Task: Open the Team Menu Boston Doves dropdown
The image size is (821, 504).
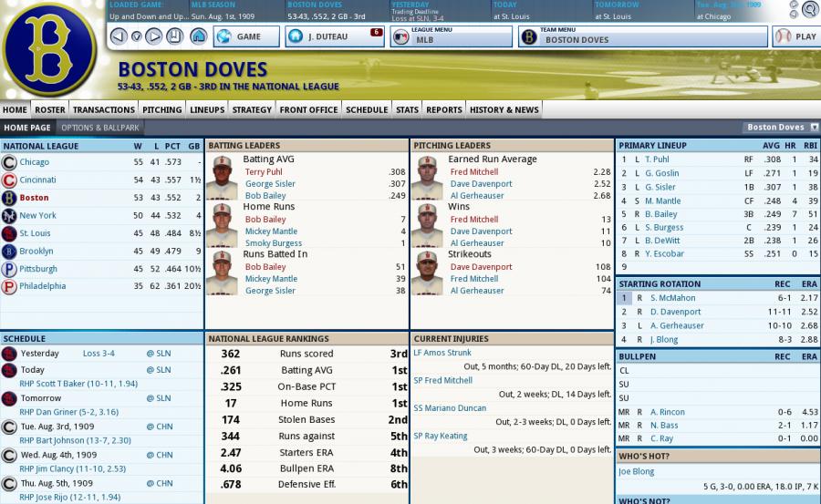Action: (x=642, y=36)
